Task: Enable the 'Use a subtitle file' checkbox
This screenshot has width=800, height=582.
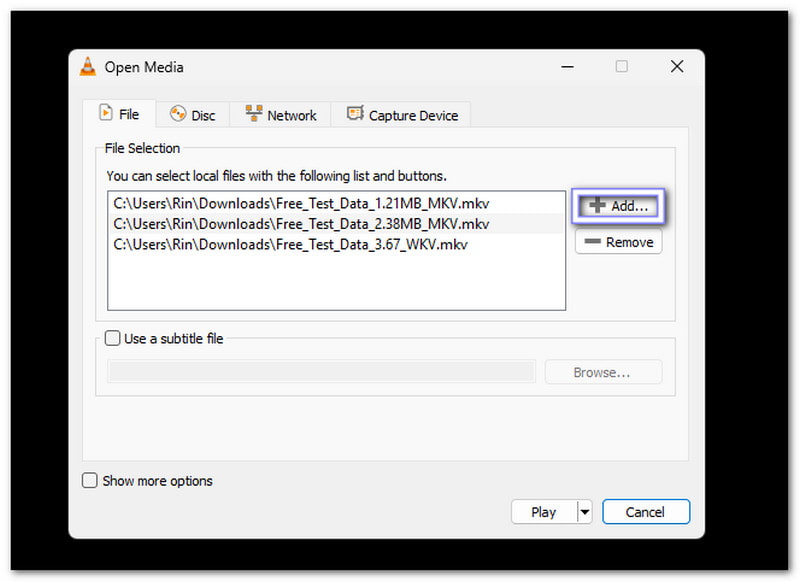Action: [x=113, y=339]
